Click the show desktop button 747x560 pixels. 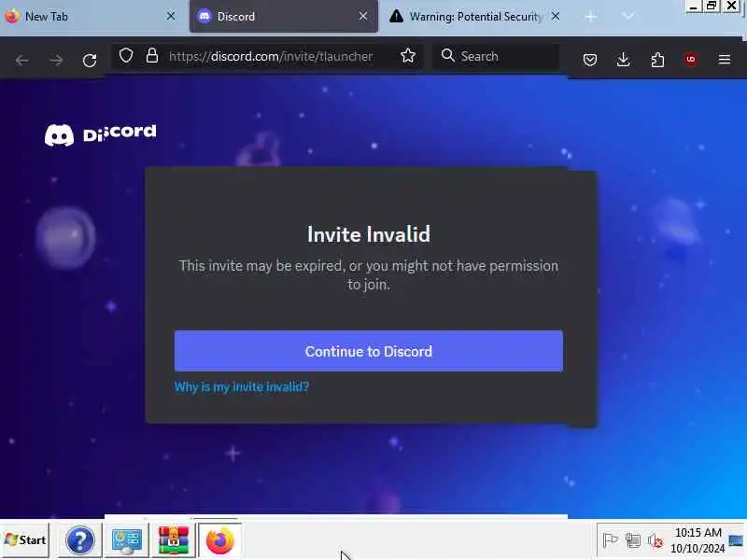pyautogui.click(x=736, y=540)
